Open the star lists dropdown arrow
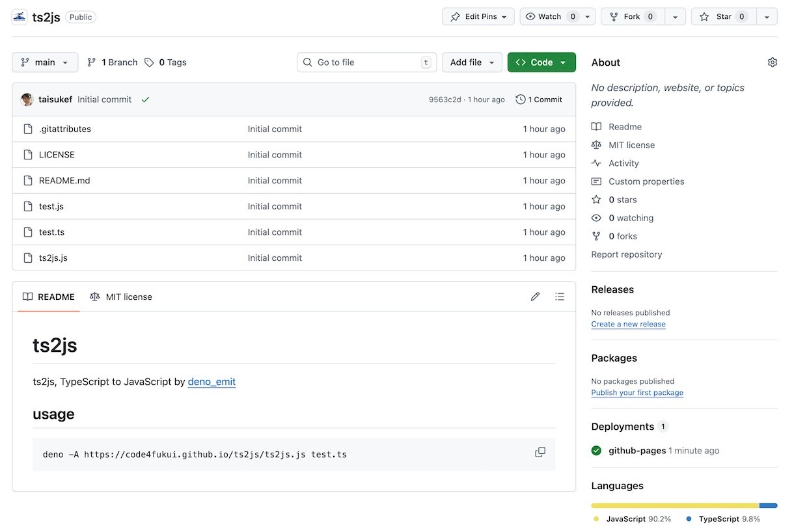This screenshot has width=794, height=532. [767, 17]
